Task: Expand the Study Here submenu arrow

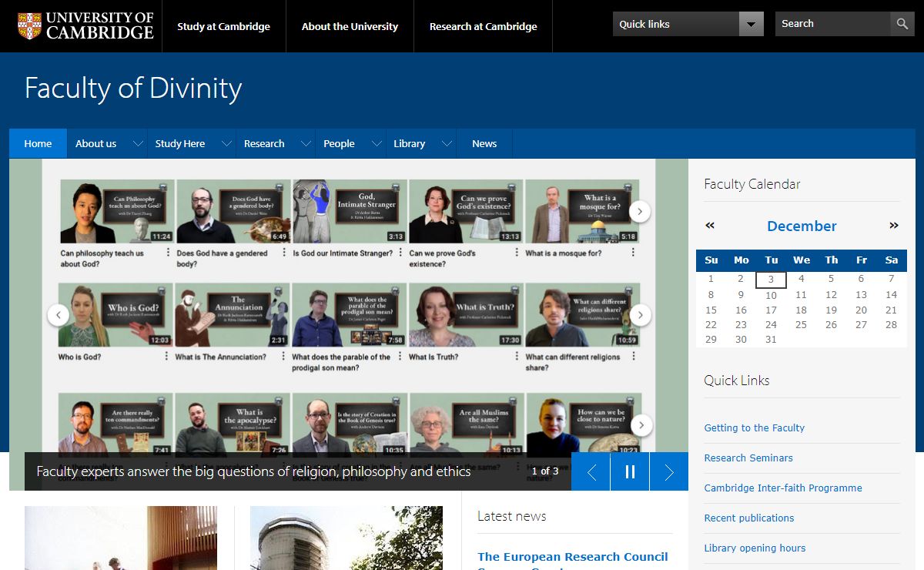Action: point(227,143)
